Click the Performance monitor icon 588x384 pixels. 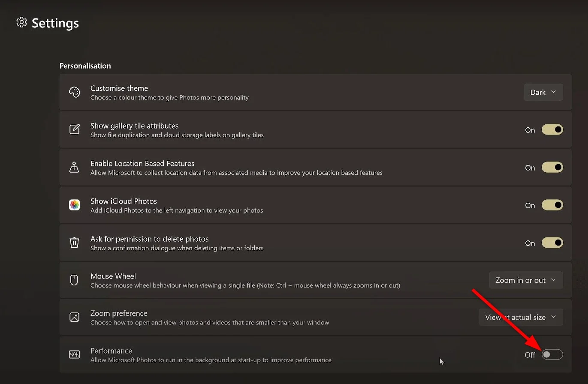pos(74,355)
